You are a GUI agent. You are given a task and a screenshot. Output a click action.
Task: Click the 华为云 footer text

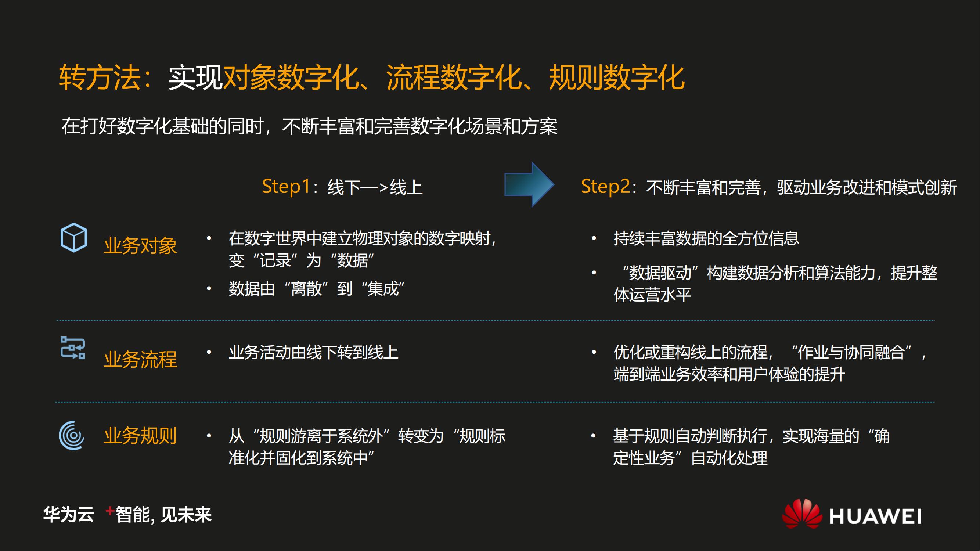(68, 515)
